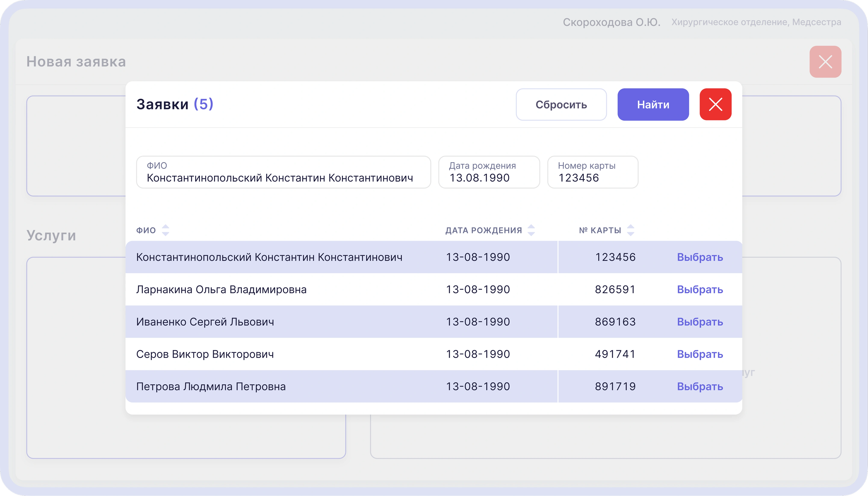The height and width of the screenshot is (496, 868).
Task: Focus the ФИО search field
Action: tap(284, 172)
